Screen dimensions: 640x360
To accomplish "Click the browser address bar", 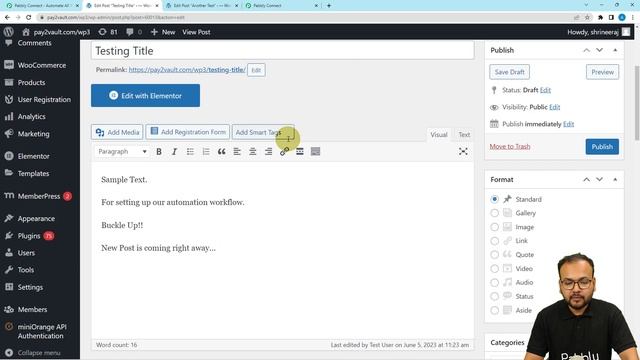I will click(302, 17).
